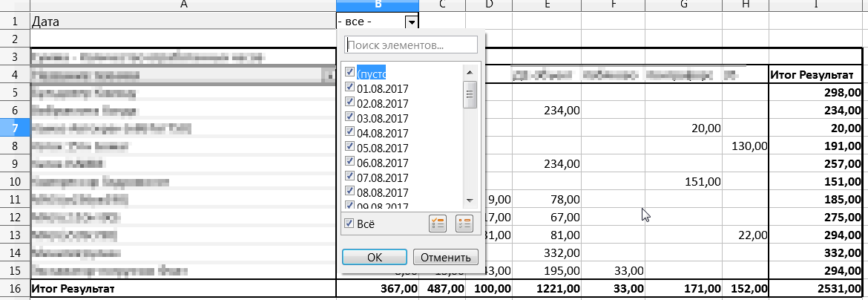Uncheck the 02.08.2017 date
This screenshot has width=868, height=300.
coord(349,102)
